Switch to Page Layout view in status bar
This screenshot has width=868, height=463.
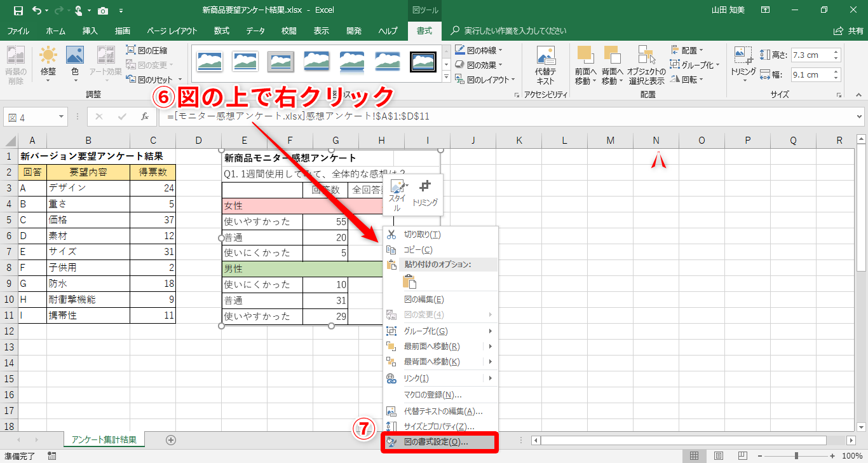(718, 455)
